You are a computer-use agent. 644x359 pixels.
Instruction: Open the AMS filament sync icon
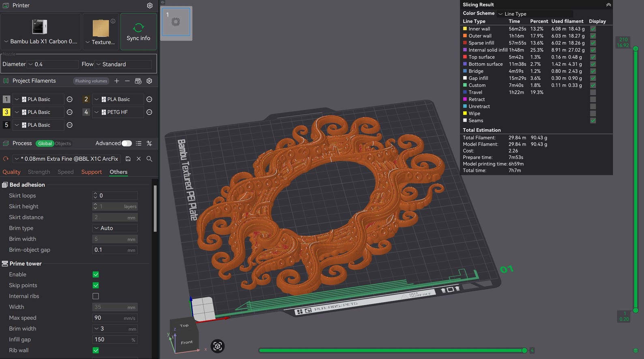point(138,81)
